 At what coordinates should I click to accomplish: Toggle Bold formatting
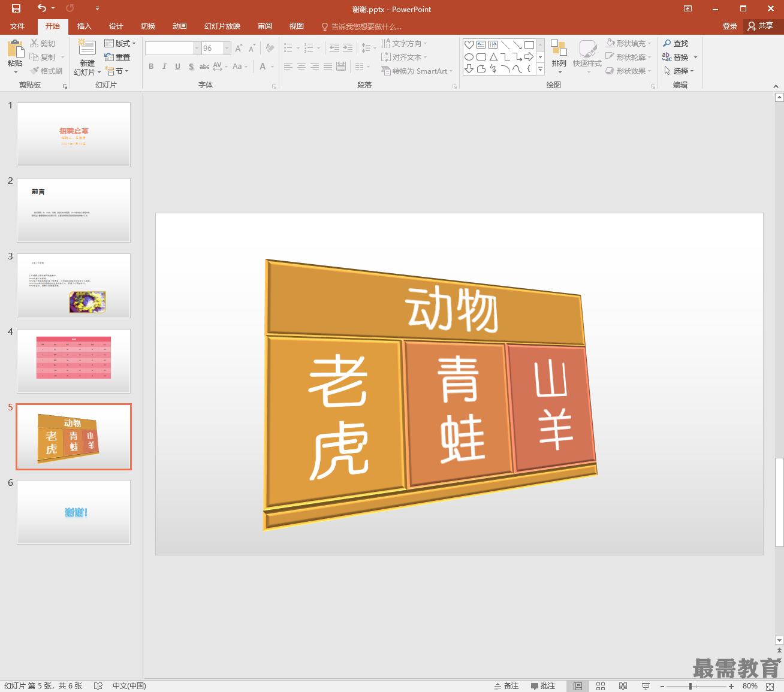[x=151, y=67]
